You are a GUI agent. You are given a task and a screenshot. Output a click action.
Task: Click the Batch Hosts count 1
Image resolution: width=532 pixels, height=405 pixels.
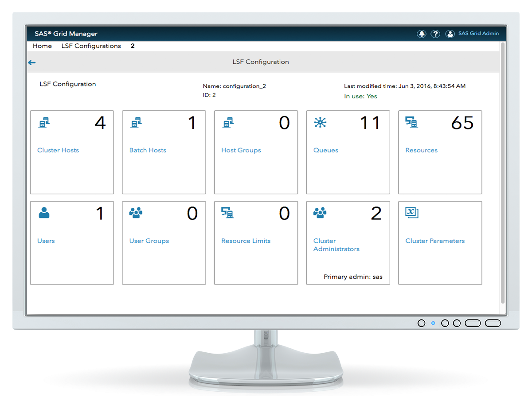click(192, 123)
